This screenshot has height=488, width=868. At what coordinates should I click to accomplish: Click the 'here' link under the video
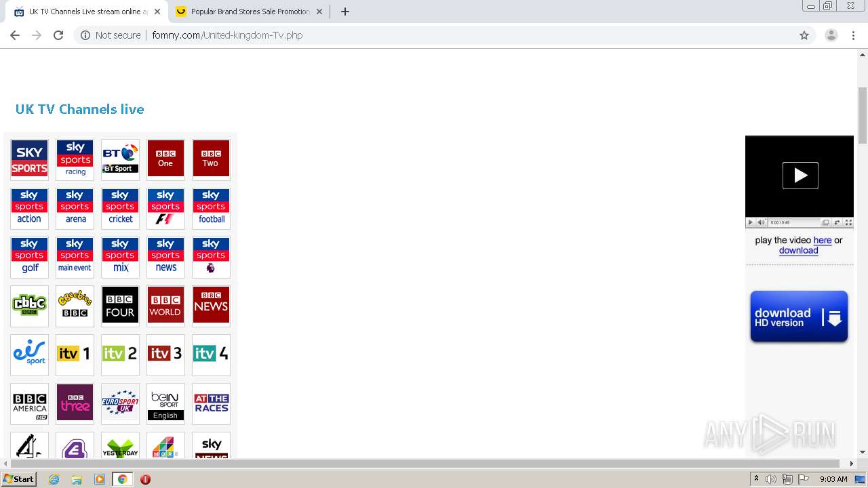coord(823,240)
